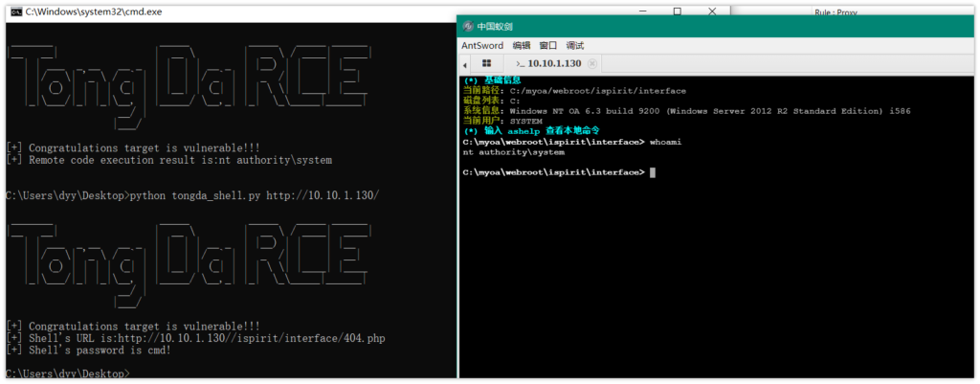Click the 当前路径 line in AntSword terminal
This screenshot has height=384, width=980.
[574, 91]
